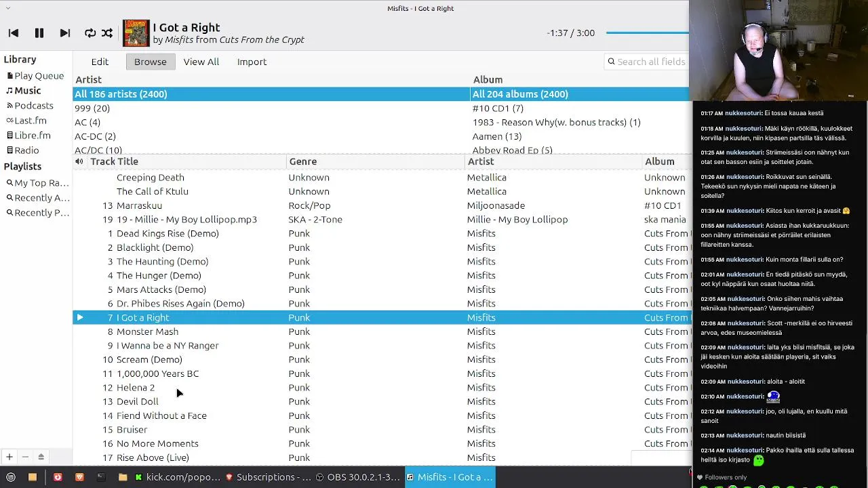Click the remove playlist minus icon
868x488 pixels.
coord(25,457)
